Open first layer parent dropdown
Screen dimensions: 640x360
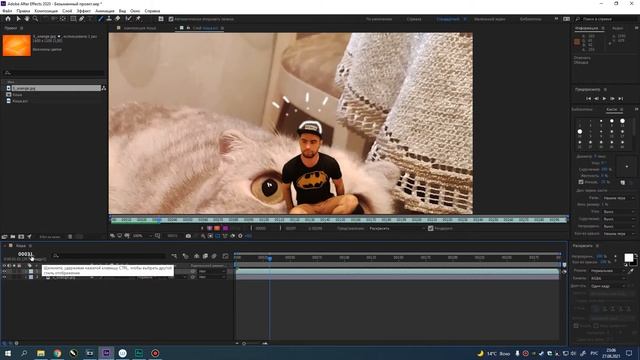coord(211,271)
